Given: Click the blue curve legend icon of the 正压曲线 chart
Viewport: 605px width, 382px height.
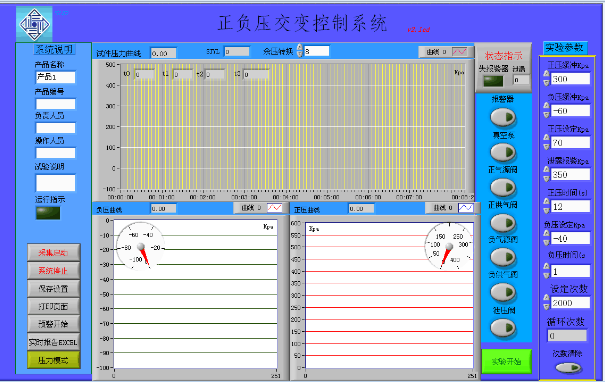Looking at the screenshot, I should [x=465, y=208].
